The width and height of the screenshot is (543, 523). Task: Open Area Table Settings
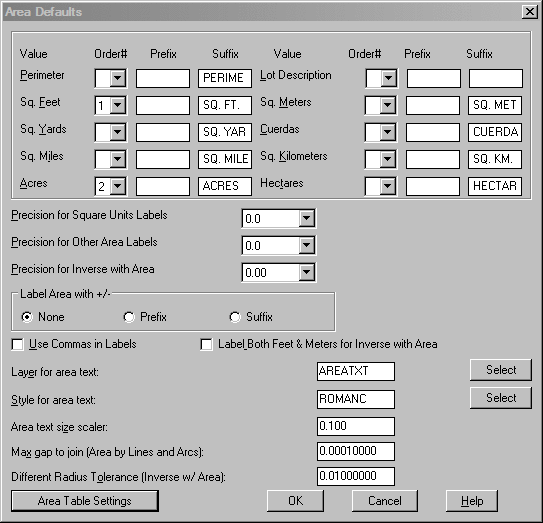click(85, 501)
